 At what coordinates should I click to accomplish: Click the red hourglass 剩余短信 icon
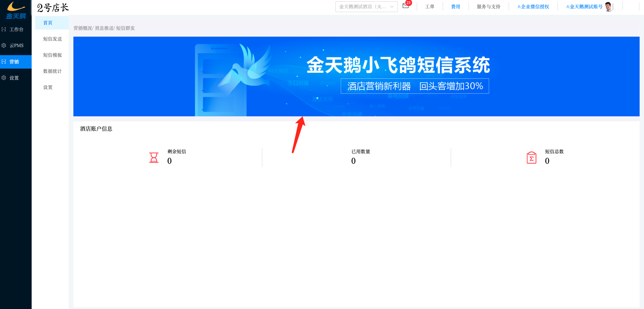[154, 157]
